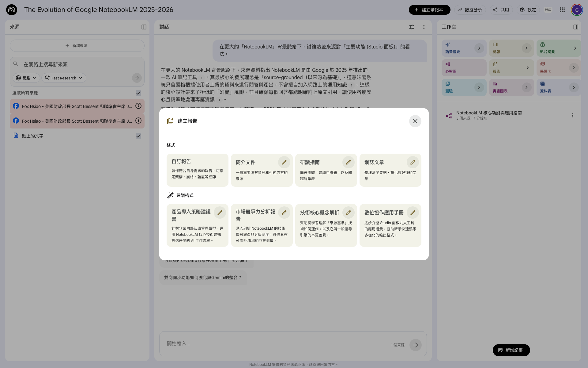
Task: Edit 市場競爭力分析報告 with pencil icon
Action: click(x=284, y=213)
